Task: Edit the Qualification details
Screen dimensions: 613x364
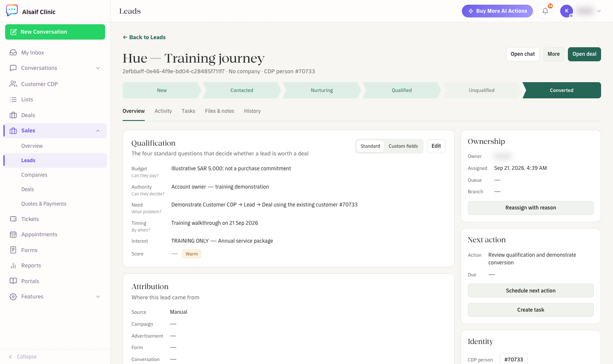Action: pos(436,146)
